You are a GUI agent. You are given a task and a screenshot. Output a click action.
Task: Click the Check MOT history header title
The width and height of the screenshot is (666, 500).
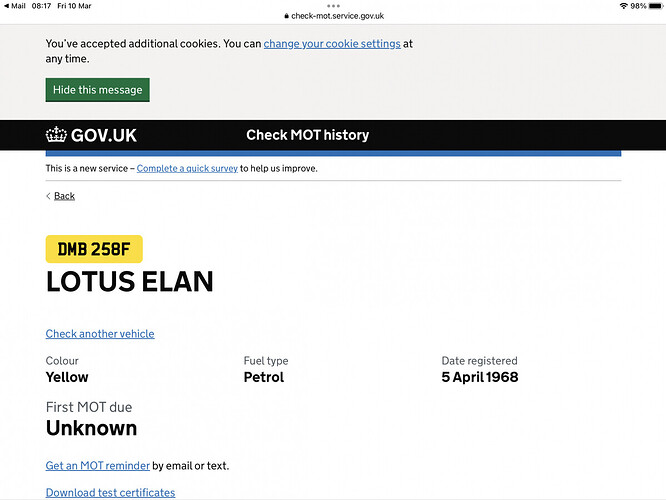[x=307, y=135]
